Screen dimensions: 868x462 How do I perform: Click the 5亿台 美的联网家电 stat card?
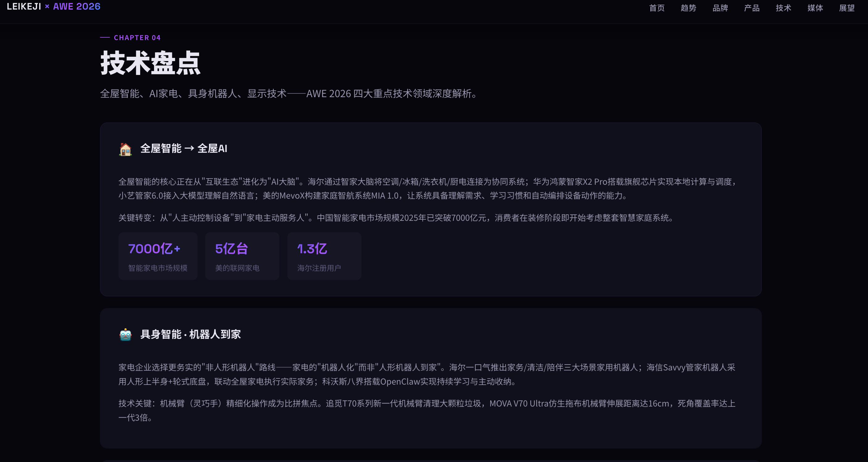click(242, 256)
